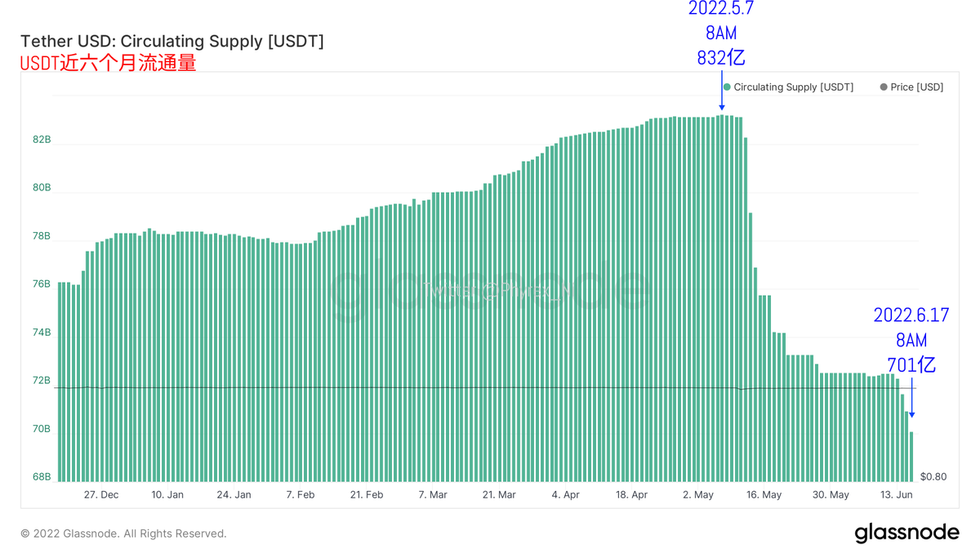Click the 82B y-axis label
980x558 pixels.
[42, 140]
